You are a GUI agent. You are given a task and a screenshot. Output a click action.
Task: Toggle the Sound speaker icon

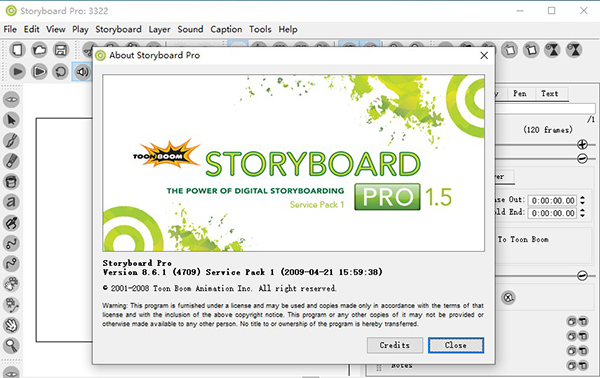[x=82, y=72]
